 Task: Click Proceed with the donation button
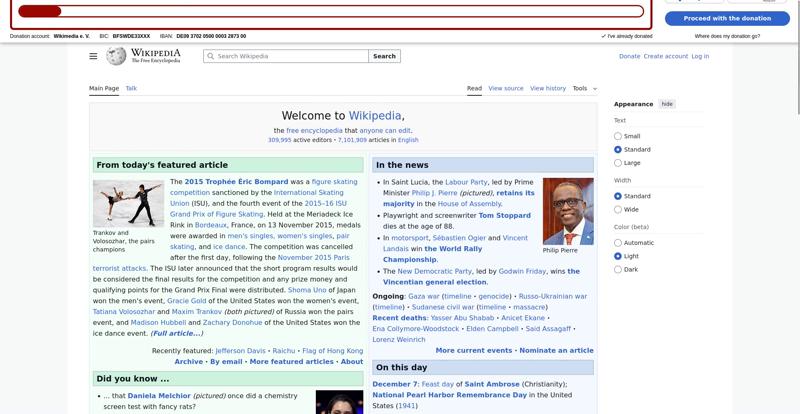click(x=727, y=18)
